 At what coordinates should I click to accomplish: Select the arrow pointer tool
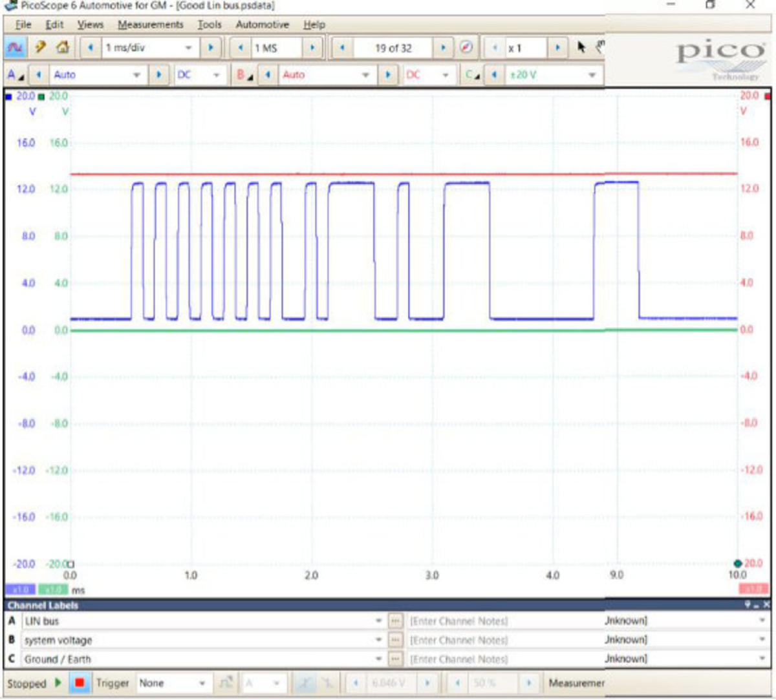[581, 47]
